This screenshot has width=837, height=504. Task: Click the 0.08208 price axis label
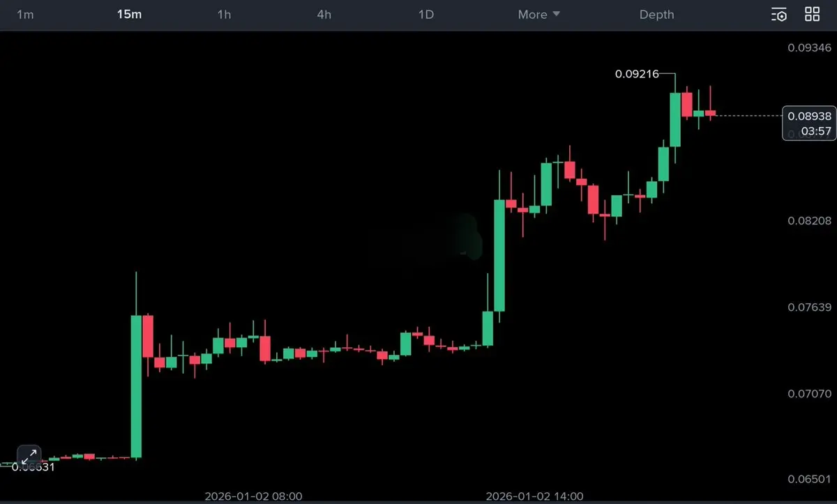[809, 221]
